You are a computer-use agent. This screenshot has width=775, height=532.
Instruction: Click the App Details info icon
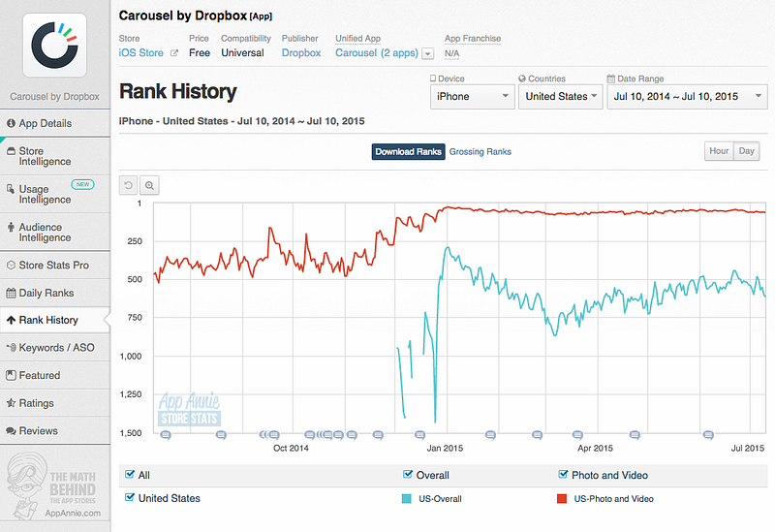(11, 123)
